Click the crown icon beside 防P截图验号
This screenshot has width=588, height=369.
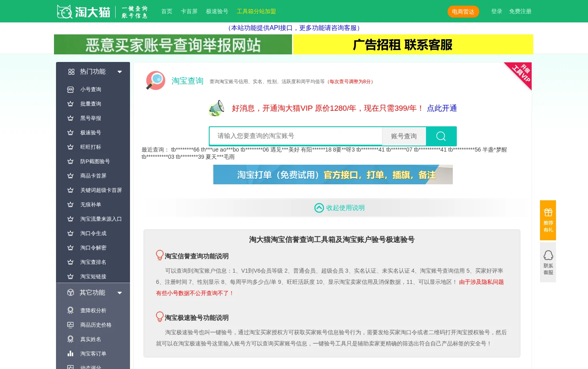tap(70, 162)
